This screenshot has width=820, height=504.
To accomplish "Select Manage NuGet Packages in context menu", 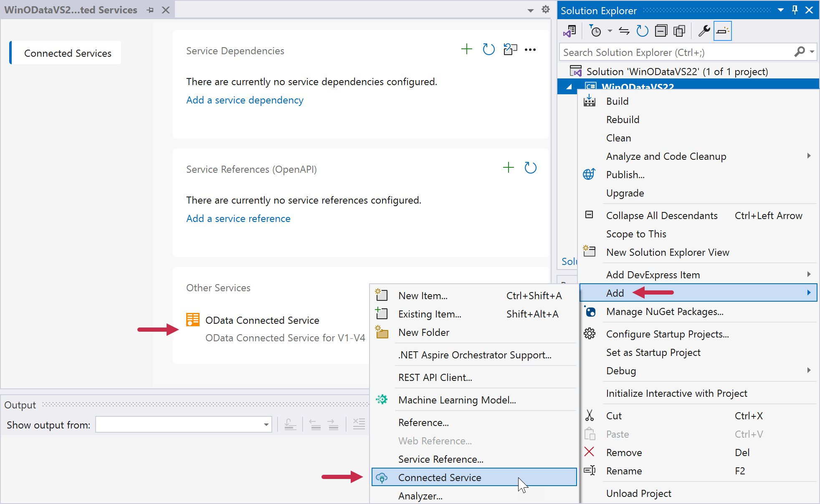I will [x=664, y=312].
